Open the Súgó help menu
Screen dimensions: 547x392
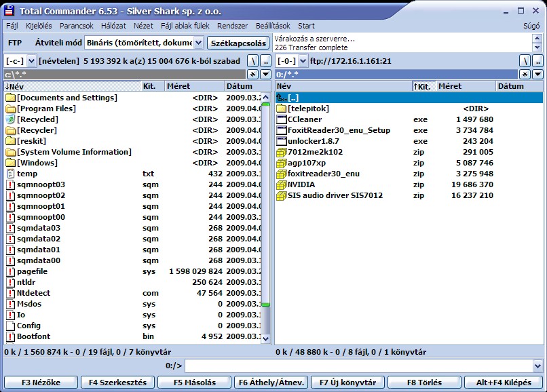(x=531, y=26)
